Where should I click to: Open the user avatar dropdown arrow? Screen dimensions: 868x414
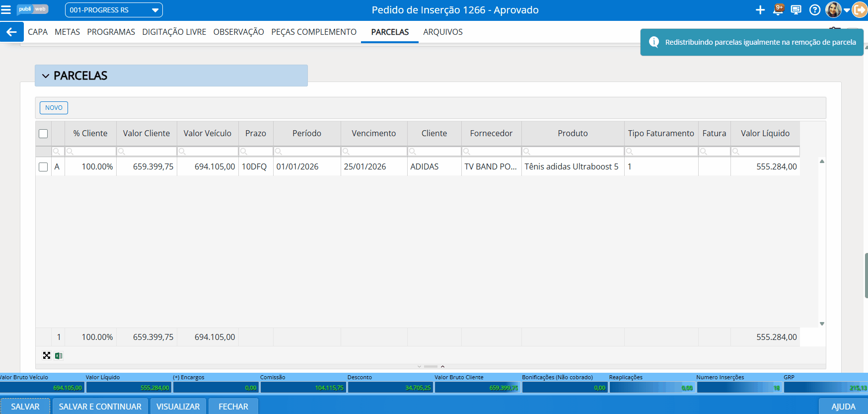[x=847, y=10]
